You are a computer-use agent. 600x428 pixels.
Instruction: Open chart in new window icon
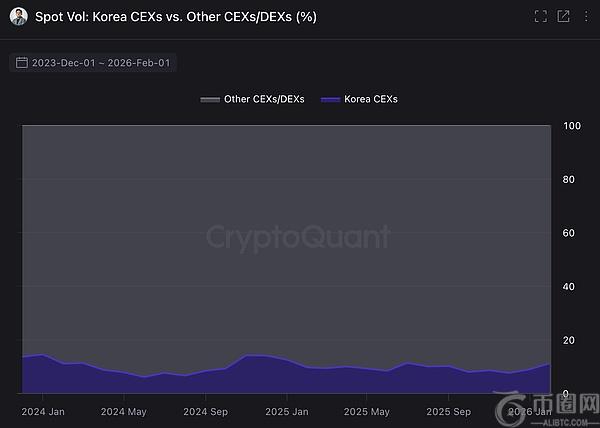pyautogui.click(x=563, y=16)
